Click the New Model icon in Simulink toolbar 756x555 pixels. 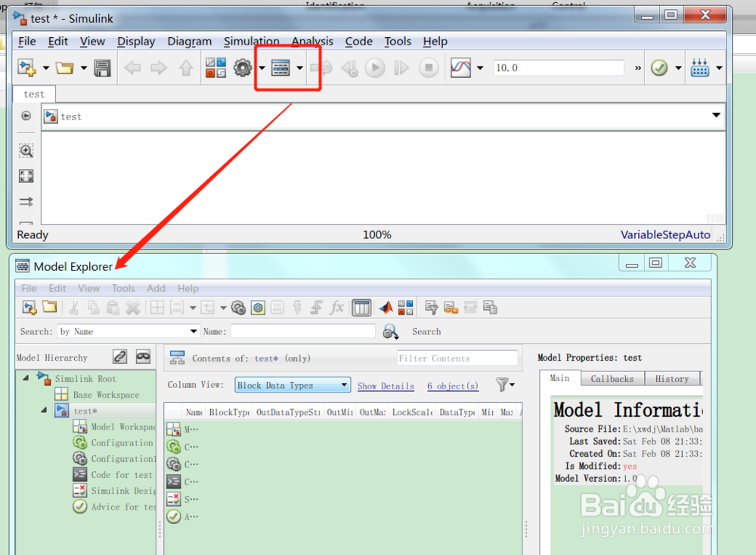[27, 67]
